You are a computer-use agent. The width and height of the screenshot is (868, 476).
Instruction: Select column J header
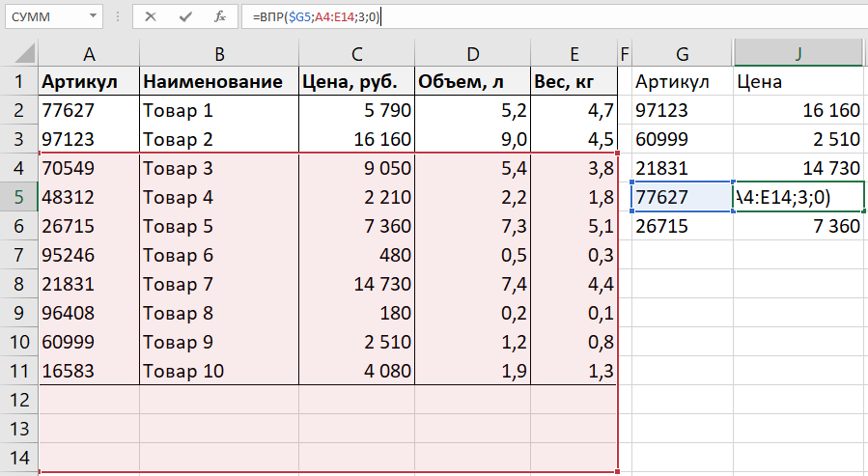pos(798,52)
